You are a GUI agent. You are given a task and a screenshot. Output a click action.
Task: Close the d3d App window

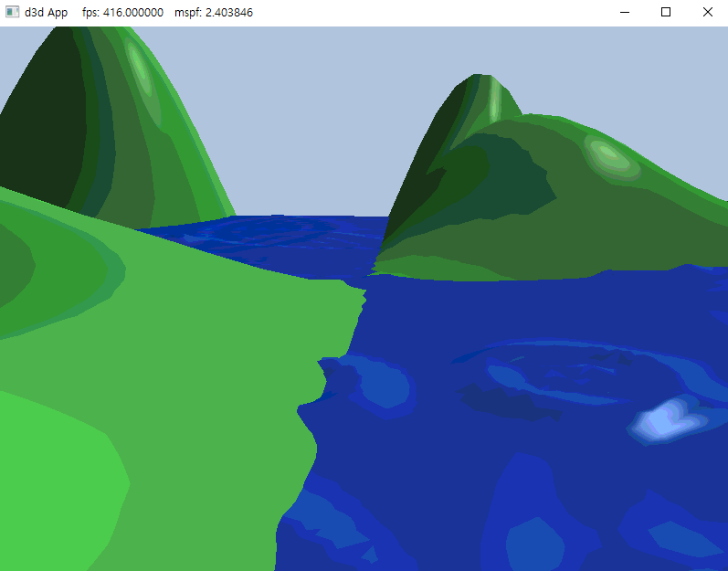point(707,13)
